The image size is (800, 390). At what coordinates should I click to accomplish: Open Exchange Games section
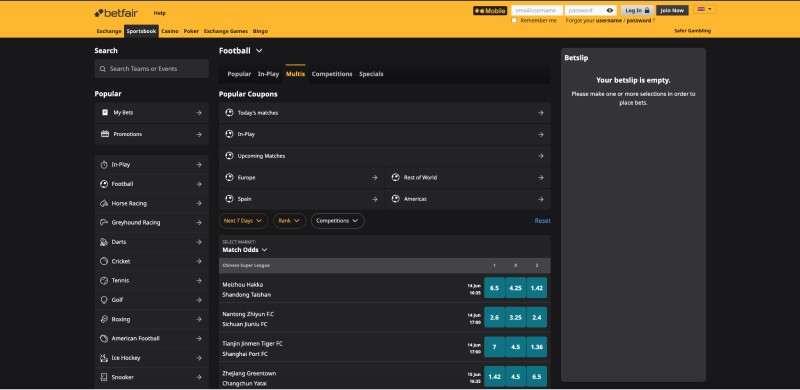[226, 31]
